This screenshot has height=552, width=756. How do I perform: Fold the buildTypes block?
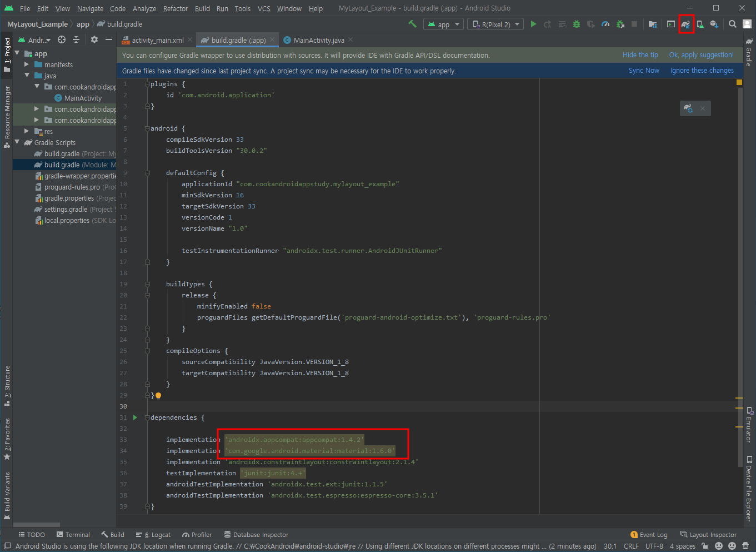click(x=147, y=284)
